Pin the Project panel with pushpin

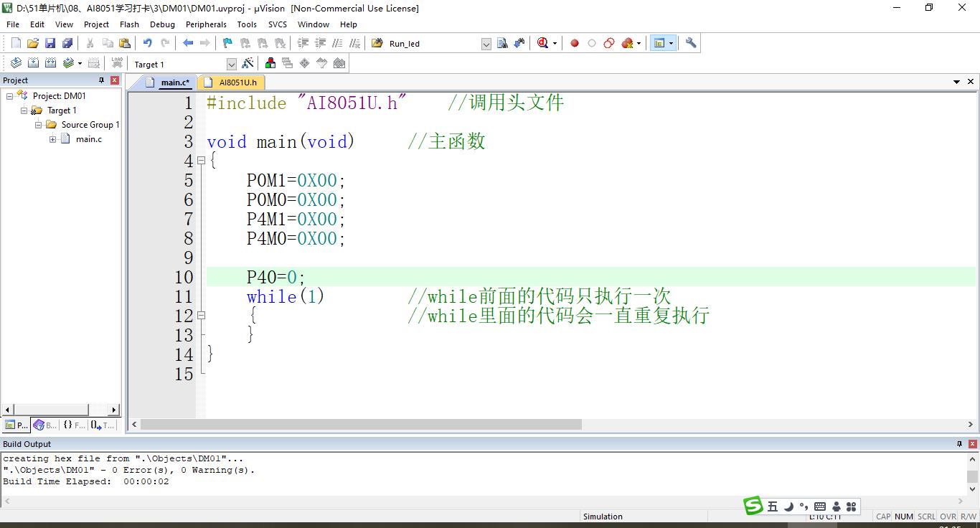coord(101,80)
